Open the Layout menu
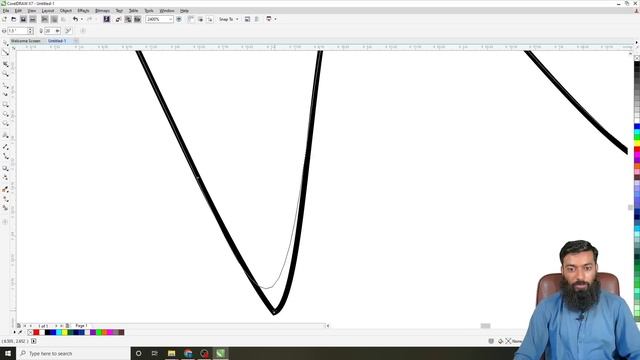The image size is (640, 360). [48, 11]
